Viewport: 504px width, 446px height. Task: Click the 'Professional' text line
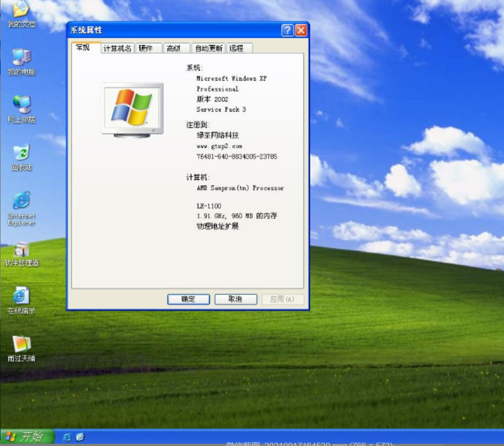[217, 89]
